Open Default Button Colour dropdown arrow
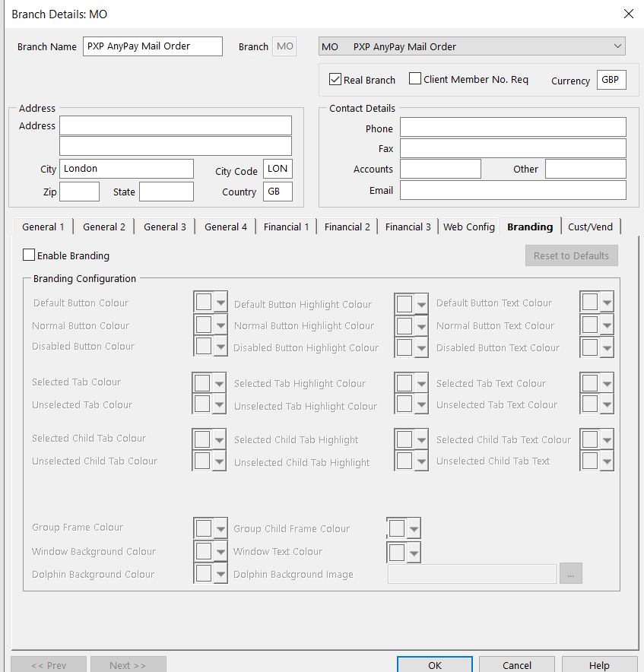 220,302
